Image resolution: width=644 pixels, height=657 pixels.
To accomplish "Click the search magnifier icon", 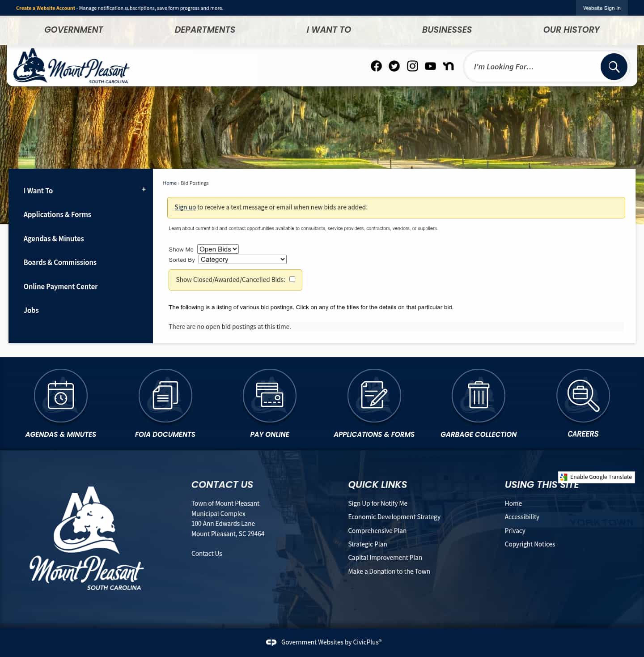I will 614,66.
